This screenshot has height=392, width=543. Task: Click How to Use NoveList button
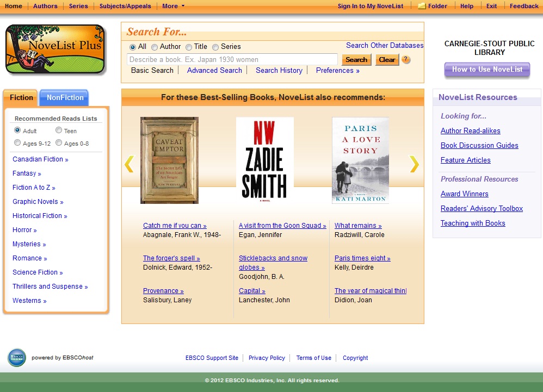(x=487, y=69)
